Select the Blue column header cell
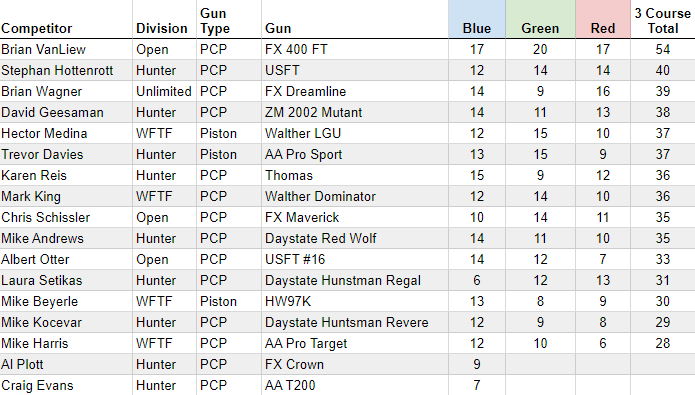This screenshot has height=395, width=695. [x=477, y=19]
